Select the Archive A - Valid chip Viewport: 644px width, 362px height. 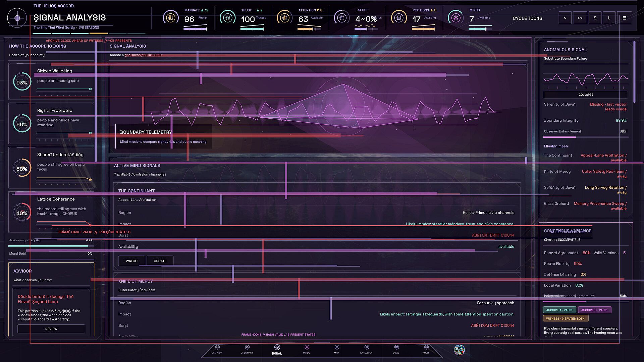pos(559,310)
